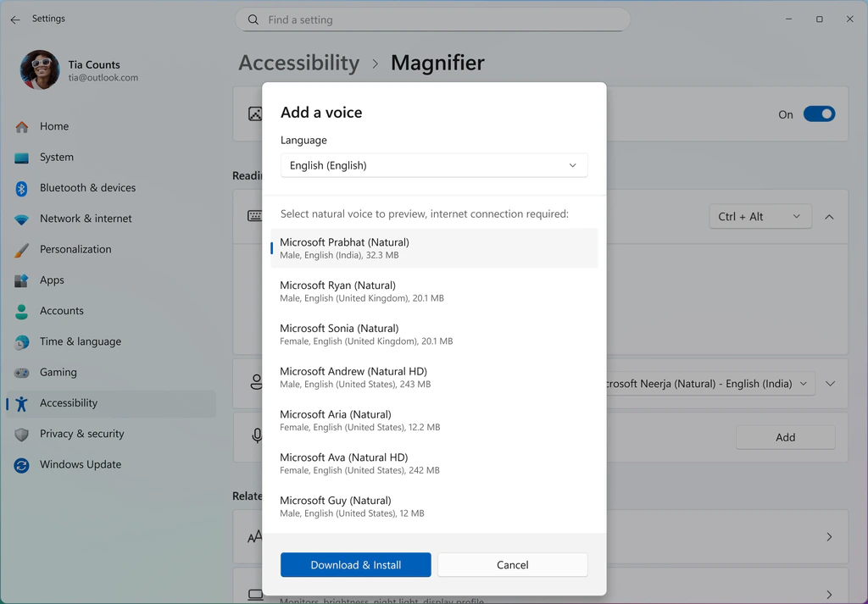Open the Language dropdown in Add a voice
Screen dimensions: 868x604
(433, 166)
